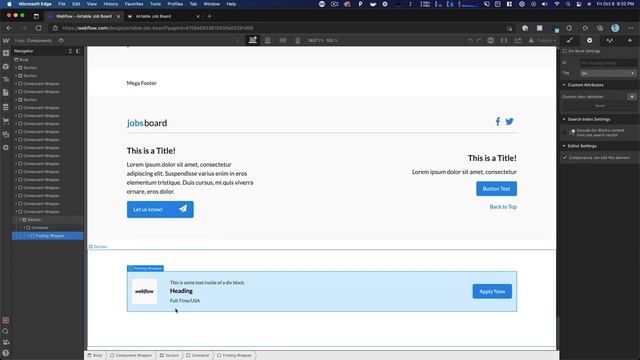
Task: Click the webflow company logo thumbnail
Action: click(x=144, y=291)
